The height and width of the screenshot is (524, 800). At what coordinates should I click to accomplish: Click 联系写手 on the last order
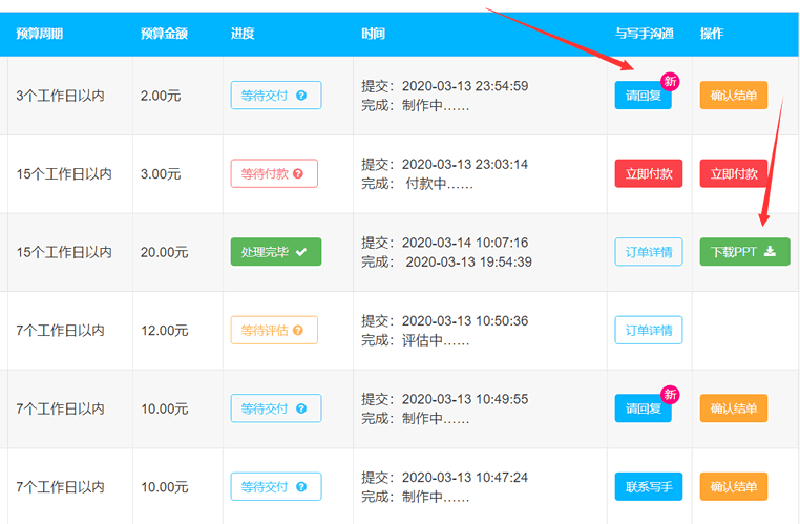[x=648, y=487]
